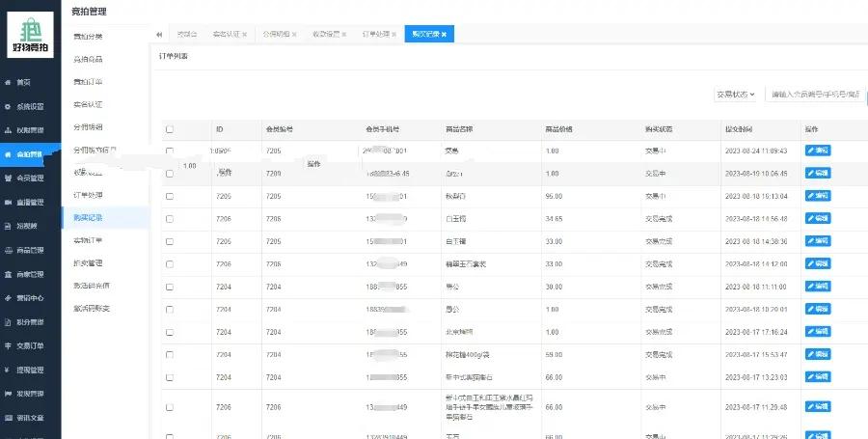Check the row dated 2023-08-17 17:16:24
Viewport: 868px width, 439px height.
click(x=170, y=332)
